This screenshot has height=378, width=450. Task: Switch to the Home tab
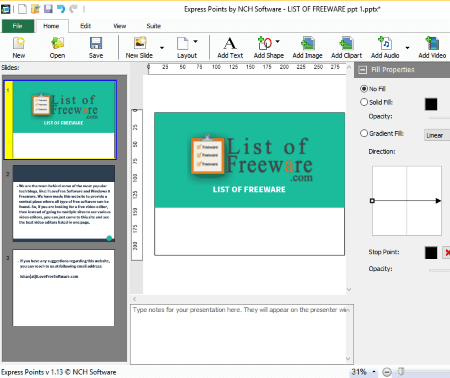point(51,26)
